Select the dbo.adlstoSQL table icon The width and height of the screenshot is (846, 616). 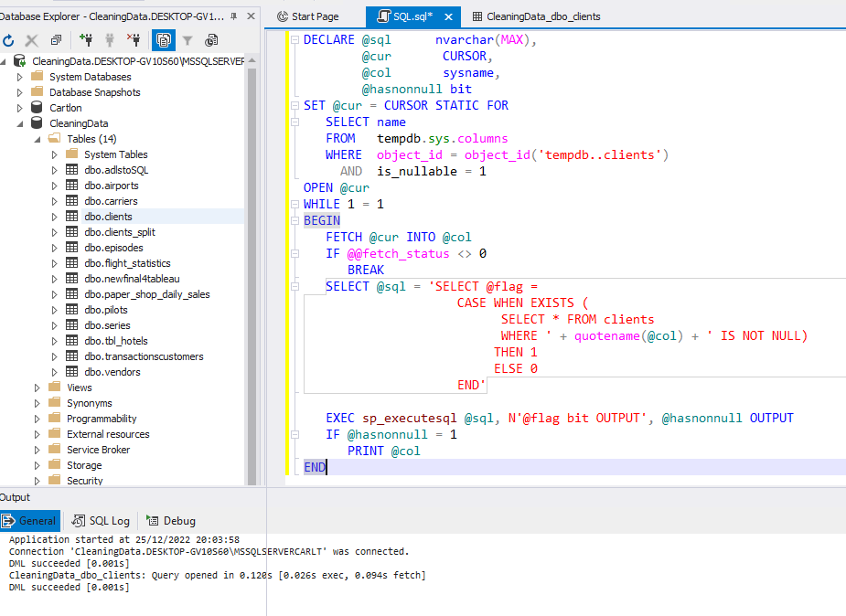[71, 170]
